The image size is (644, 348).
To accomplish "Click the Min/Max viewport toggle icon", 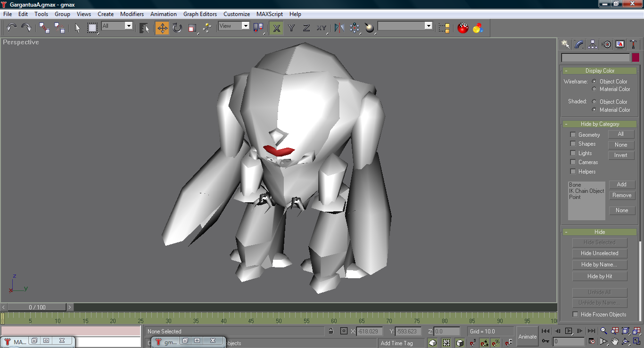I will tap(636, 341).
